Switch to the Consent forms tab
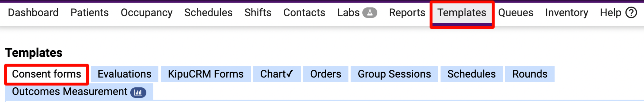 (x=47, y=74)
